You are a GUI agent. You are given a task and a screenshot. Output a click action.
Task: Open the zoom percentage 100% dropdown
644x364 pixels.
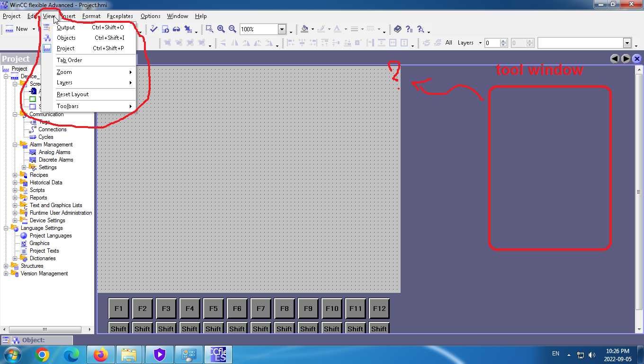[x=282, y=29]
